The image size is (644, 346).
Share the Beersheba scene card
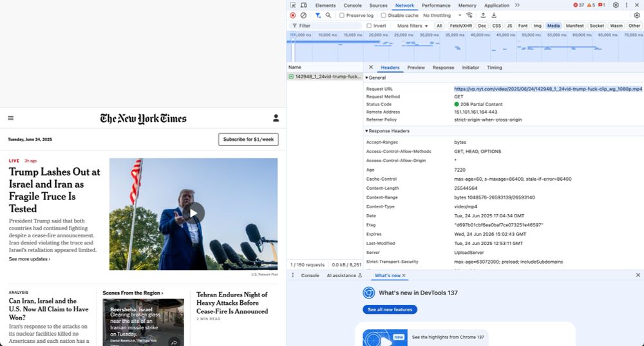click(x=175, y=342)
